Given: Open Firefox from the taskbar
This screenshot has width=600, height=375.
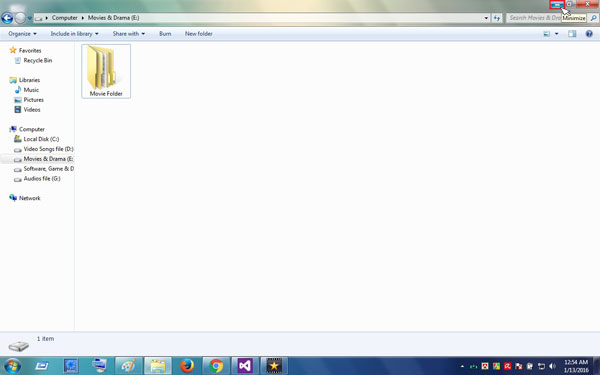Looking at the screenshot, I should [x=187, y=366].
